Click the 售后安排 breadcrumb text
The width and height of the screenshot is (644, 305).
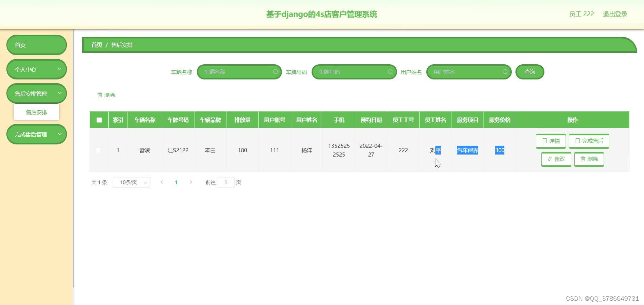point(122,45)
